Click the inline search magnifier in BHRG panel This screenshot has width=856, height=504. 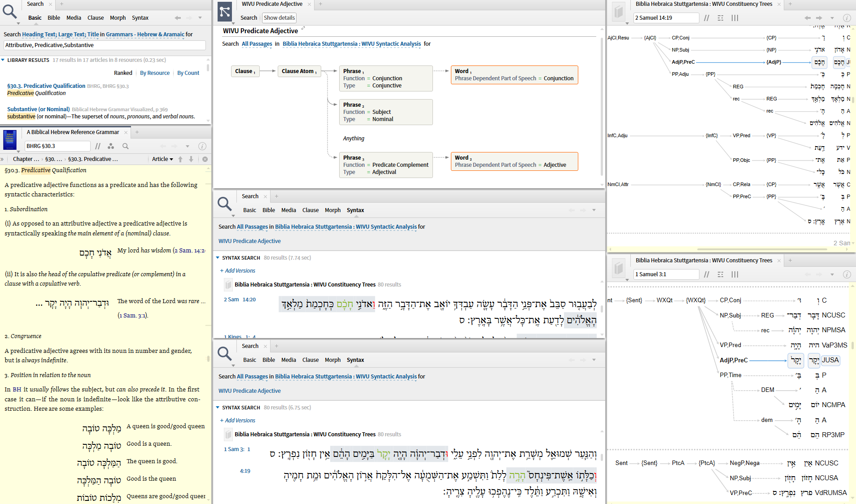click(x=126, y=146)
